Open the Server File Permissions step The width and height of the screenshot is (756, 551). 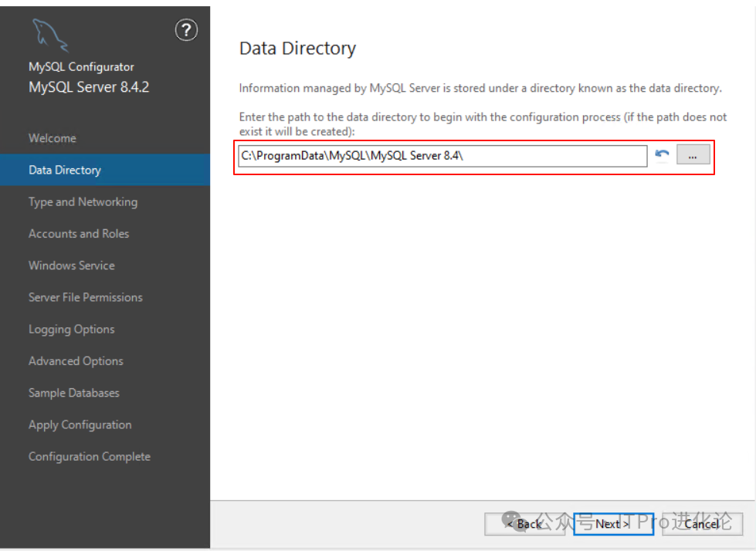click(x=86, y=297)
